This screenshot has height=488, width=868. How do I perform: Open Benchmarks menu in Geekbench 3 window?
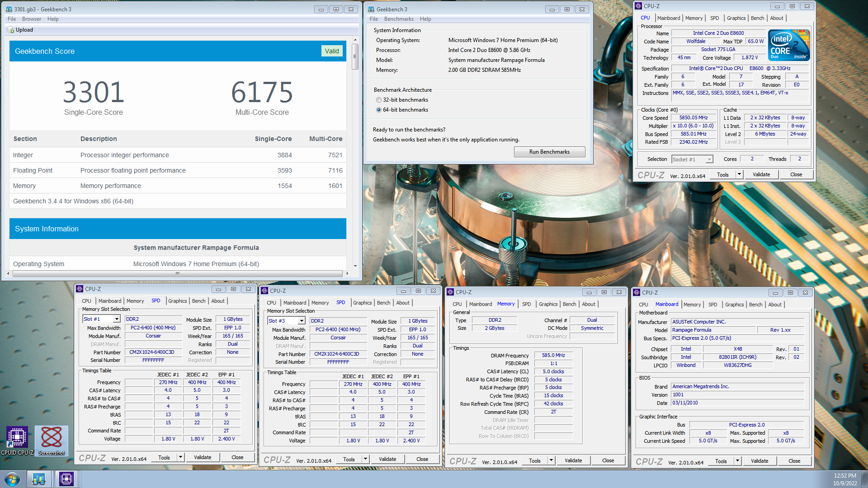tap(399, 19)
